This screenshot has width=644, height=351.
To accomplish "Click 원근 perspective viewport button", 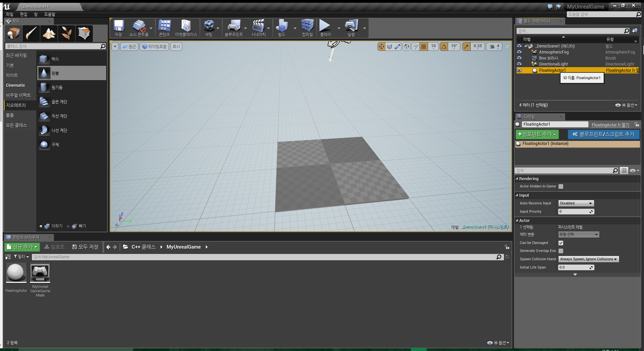I will coord(129,47).
